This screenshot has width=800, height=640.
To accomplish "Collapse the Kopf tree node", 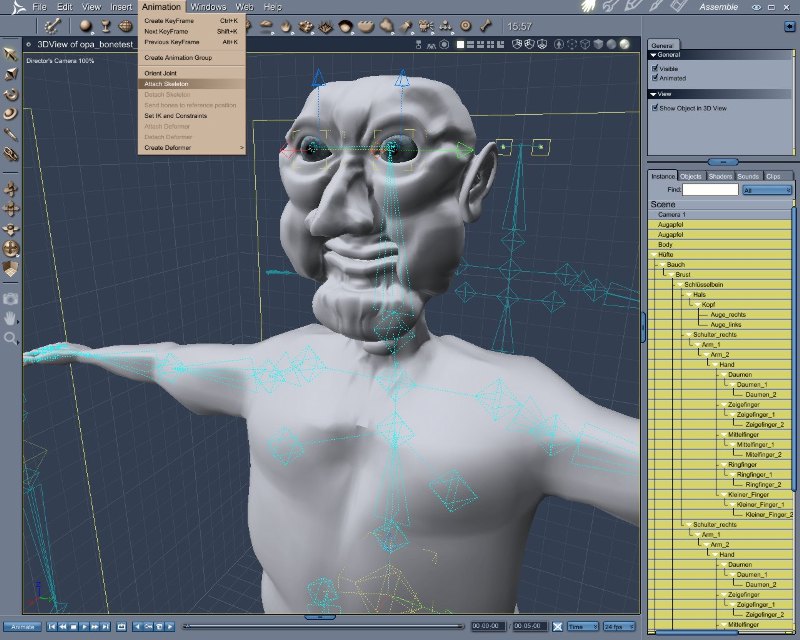I will click(x=697, y=305).
